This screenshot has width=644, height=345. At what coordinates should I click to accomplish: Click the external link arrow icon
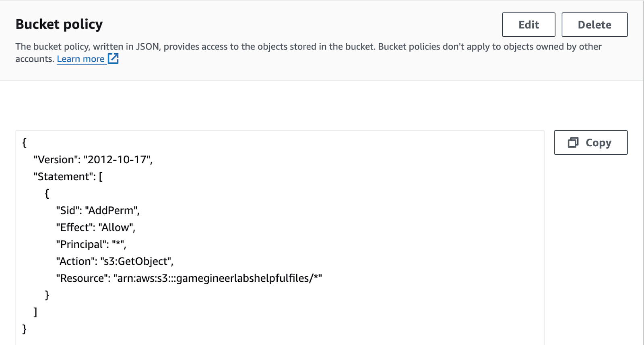(x=113, y=58)
